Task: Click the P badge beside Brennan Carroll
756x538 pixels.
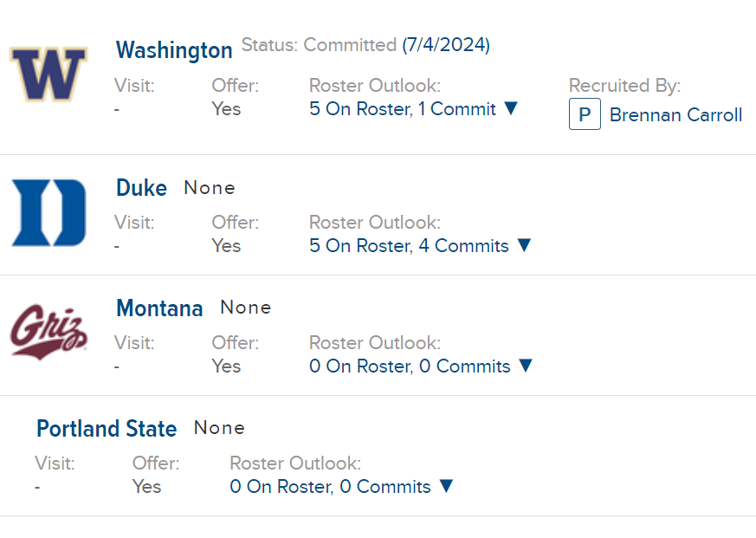Action: click(585, 114)
